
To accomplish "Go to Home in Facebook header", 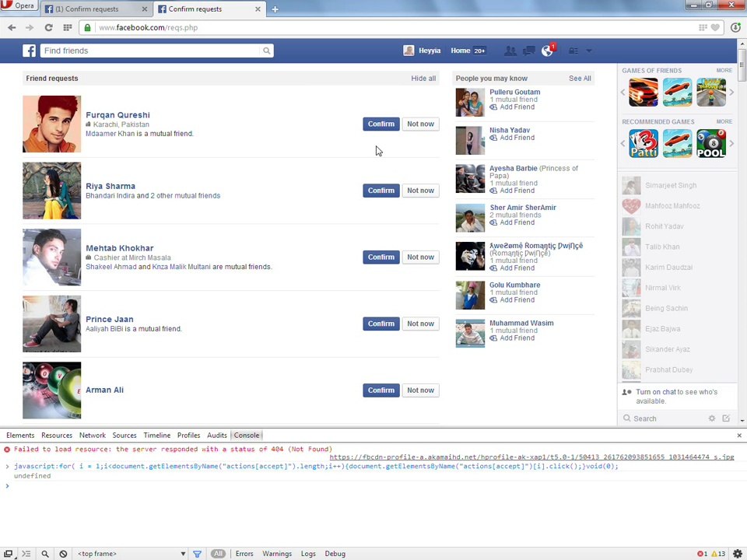I will [x=460, y=51].
